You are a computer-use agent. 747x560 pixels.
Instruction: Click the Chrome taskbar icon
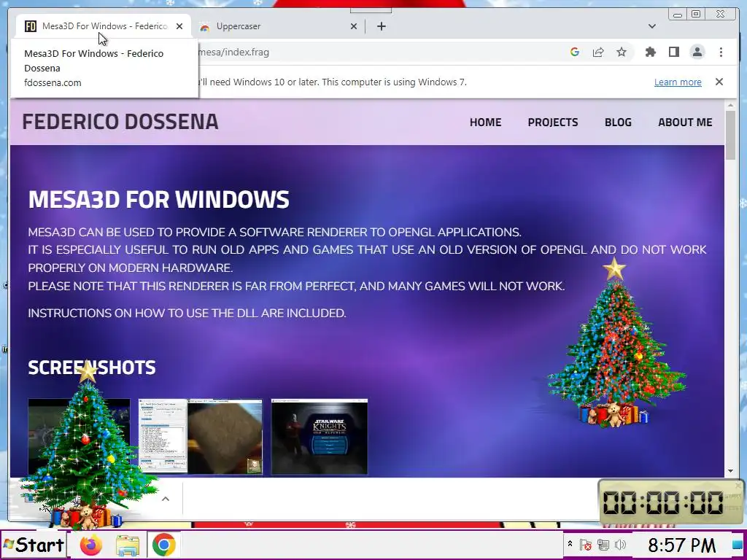pyautogui.click(x=164, y=545)
